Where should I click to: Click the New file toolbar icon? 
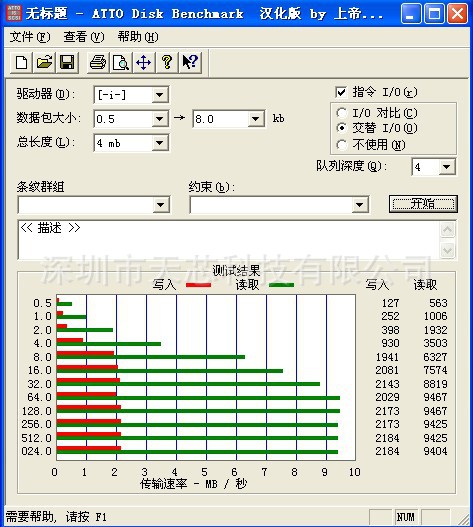22,63
